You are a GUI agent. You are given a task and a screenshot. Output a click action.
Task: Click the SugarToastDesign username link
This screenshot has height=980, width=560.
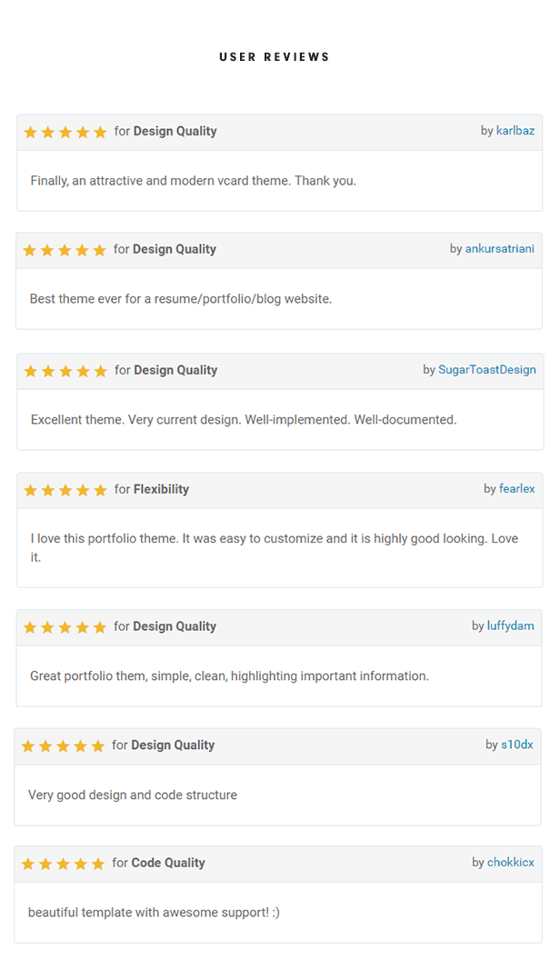(487, 370)
